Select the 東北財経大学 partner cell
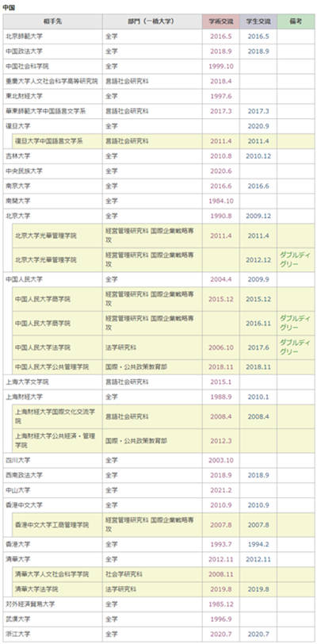317x644 pixels. pyautogui.click(x=52, y=96)
